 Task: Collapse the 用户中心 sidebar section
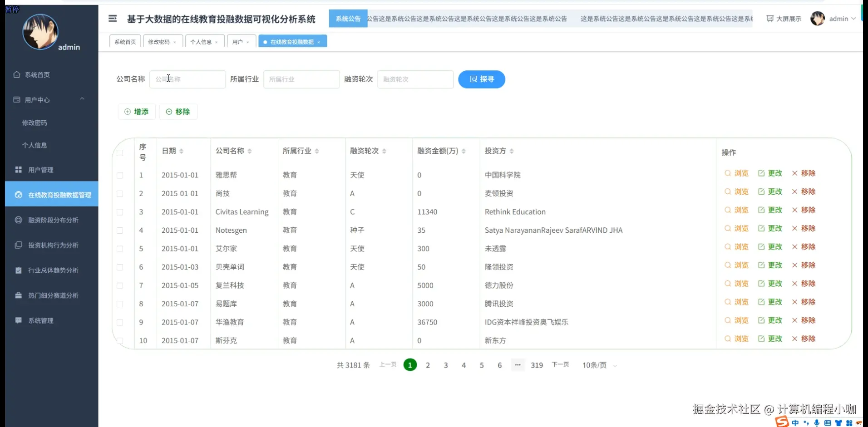click(82, 99)
